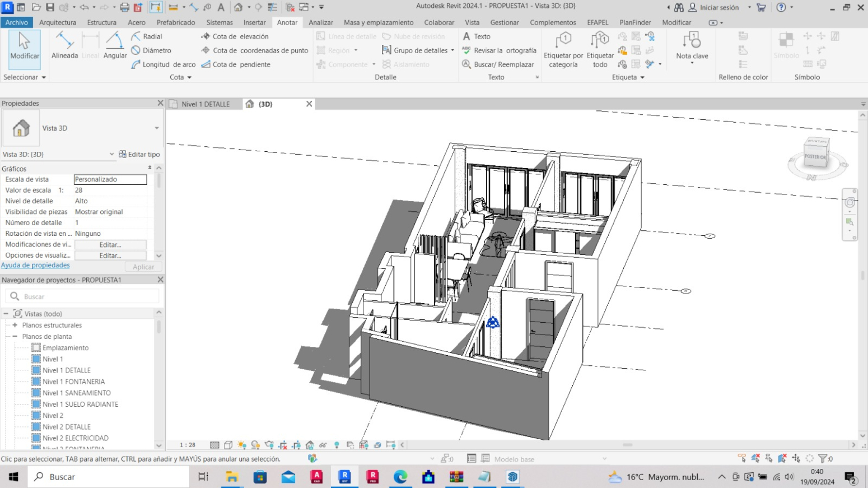This screenshot has width=868, height=488.
Task: Select the Diámetro dimension tool
Action: (x=151, y=50)
